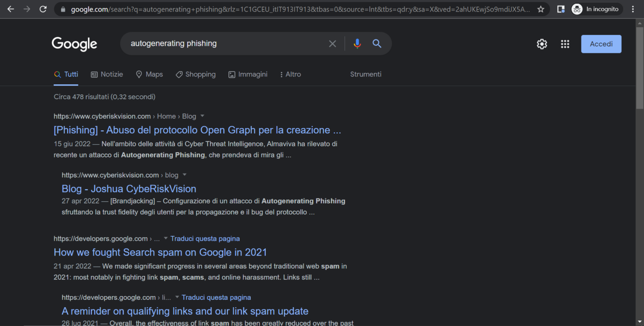Open the '[Phishing] - Abuso del protocollo Open Graph' result
Image resolution: width=644 pixels, height=326 pixels.
197,130
